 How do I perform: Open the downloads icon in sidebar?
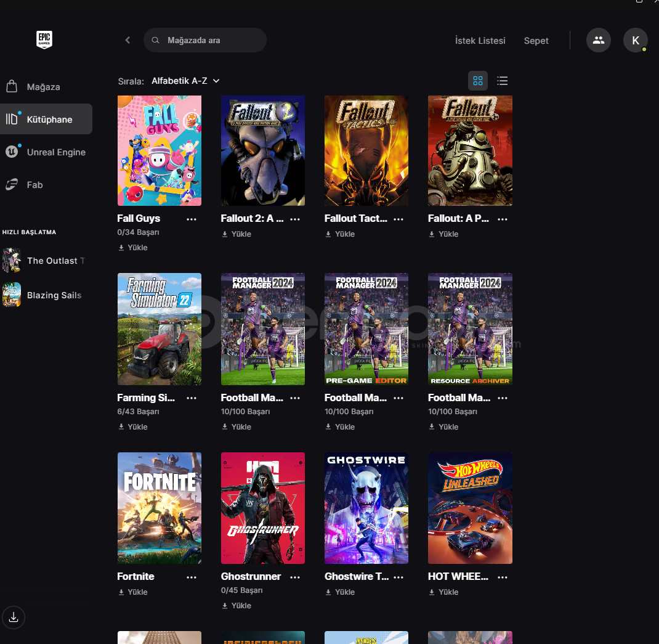[x=14, y=617]
